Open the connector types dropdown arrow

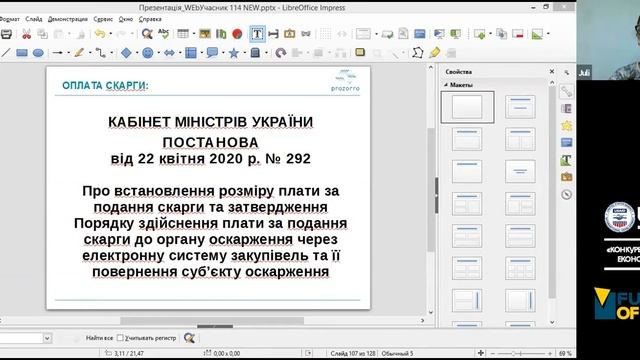coord(111,53)
